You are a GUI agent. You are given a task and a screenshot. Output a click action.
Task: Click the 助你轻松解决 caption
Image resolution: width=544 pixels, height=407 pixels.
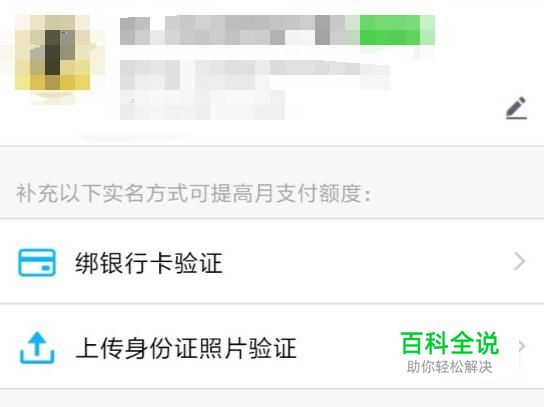click(450, 367)
